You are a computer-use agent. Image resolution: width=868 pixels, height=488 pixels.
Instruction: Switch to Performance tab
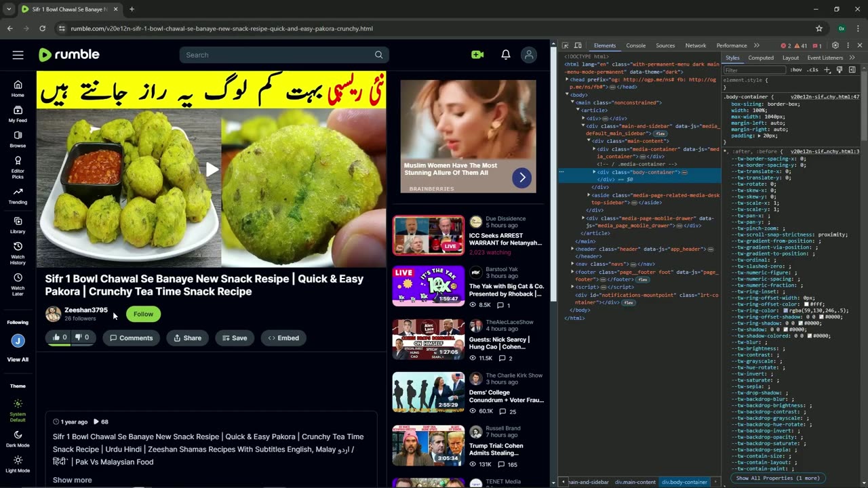coord(732,45)
